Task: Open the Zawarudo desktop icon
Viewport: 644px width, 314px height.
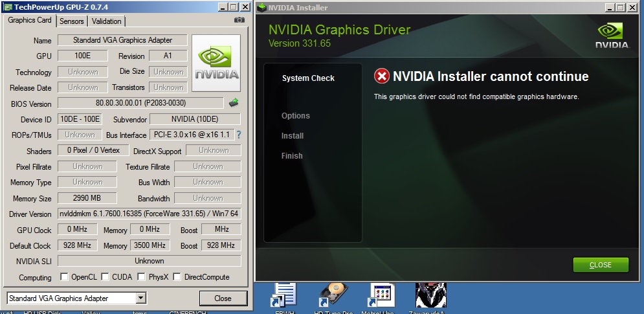Action: (x=431, y=295)
